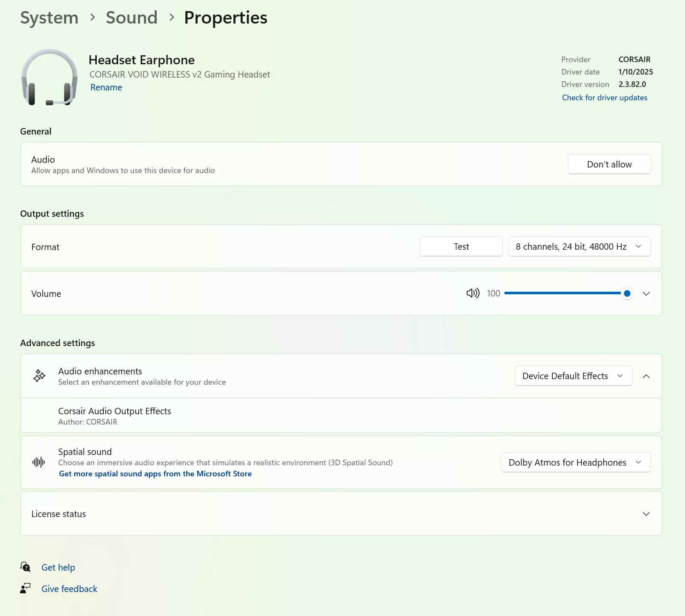Click the Get help icon
Viewport: 685px width, 616px height.
pos(25,567)
